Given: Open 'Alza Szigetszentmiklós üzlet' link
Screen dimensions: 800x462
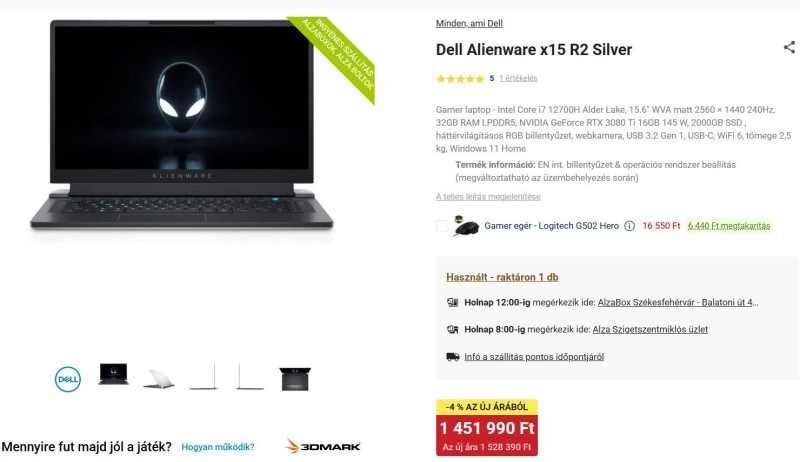Looking at the screenshot, I should [x=650, y=329].
